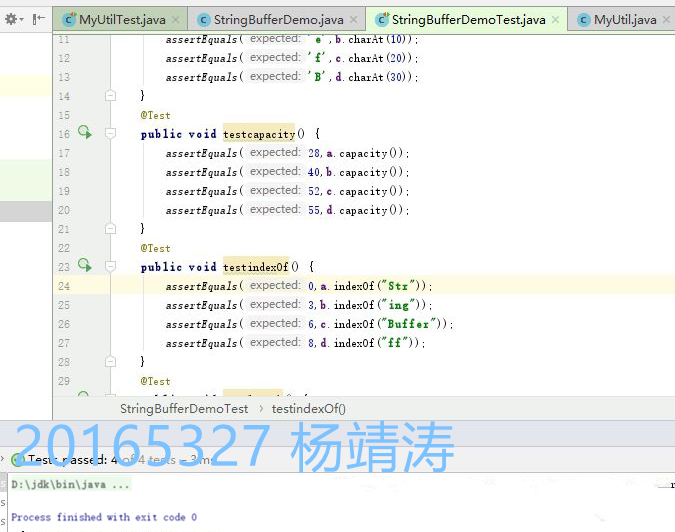This screenshot has width=675, height=532.
Task: Click the "ff" string literal
Action: tap(394, 343)
